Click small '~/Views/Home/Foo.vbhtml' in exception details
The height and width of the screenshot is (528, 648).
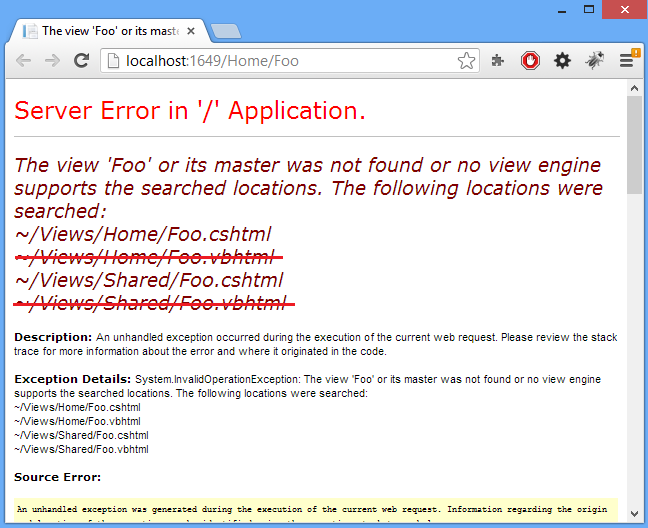(77, 421)
